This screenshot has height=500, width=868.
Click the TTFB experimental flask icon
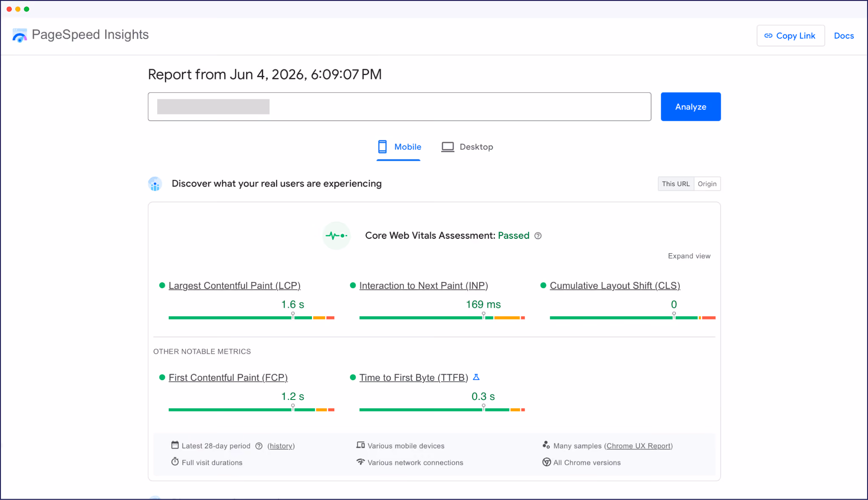(x=476, y=377)
